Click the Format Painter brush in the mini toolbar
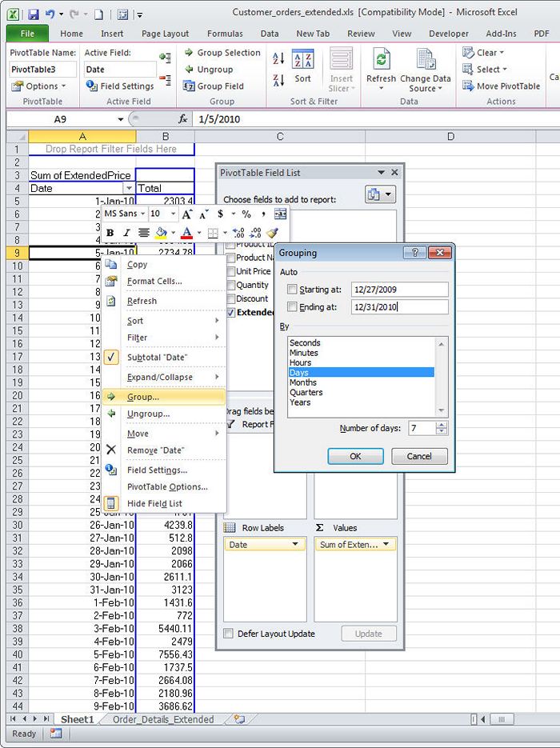The width and height of the screenshot is (560, 748). click(x=272, y=233)
